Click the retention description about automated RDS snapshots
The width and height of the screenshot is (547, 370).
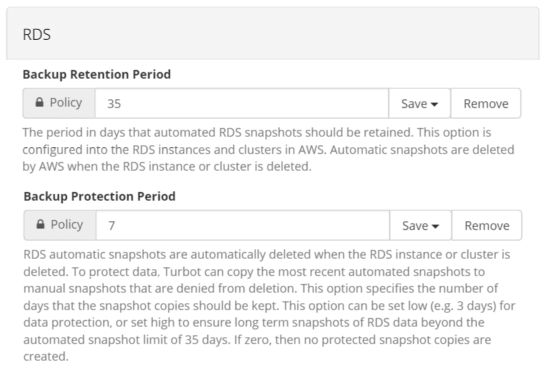[x=268, y=150]
